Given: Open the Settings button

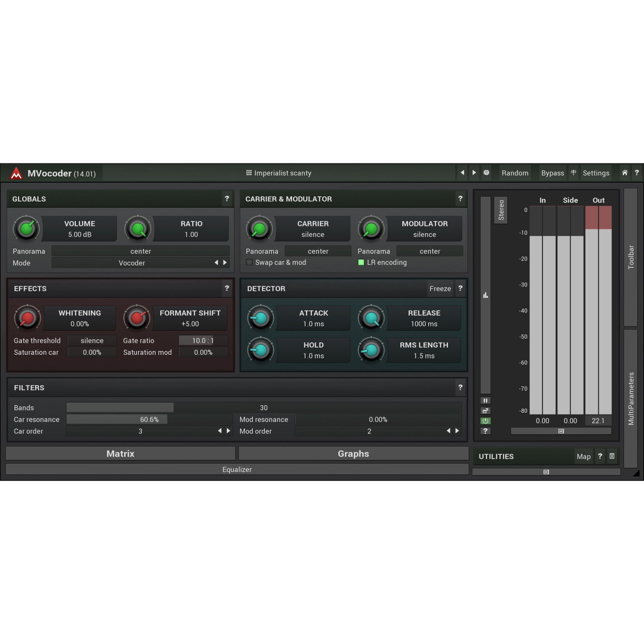Looking at the screenshot, I should 596,173.
